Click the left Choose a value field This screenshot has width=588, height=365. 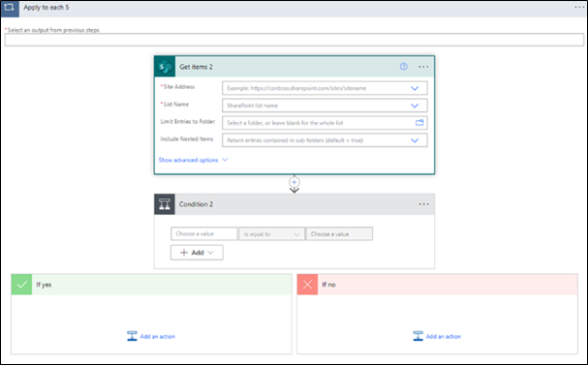pos(204,234)
